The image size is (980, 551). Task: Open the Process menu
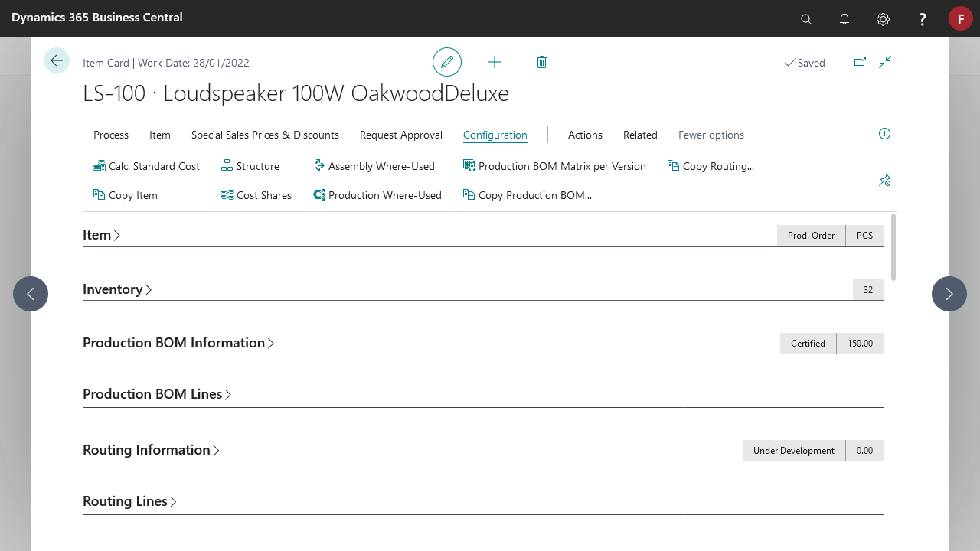tap(111, 135)
